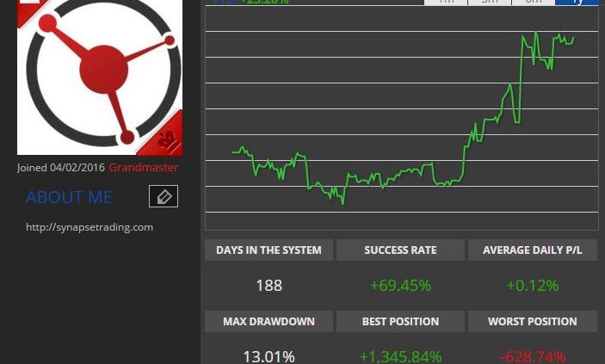Click the SUCCESS RATE header
Screen dimensions: 605x364
click(400, 250)
